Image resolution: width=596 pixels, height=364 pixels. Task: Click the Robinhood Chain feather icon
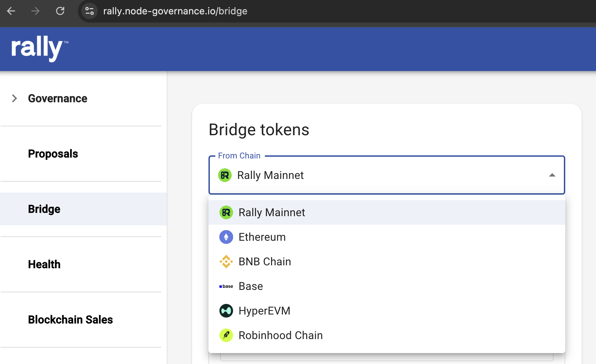click(226, 335)
